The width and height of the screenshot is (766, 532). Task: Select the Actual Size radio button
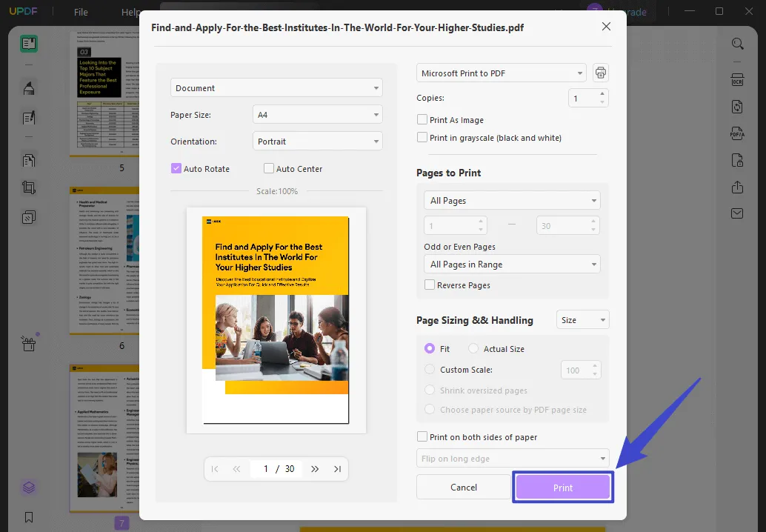[x=474, y=348]
